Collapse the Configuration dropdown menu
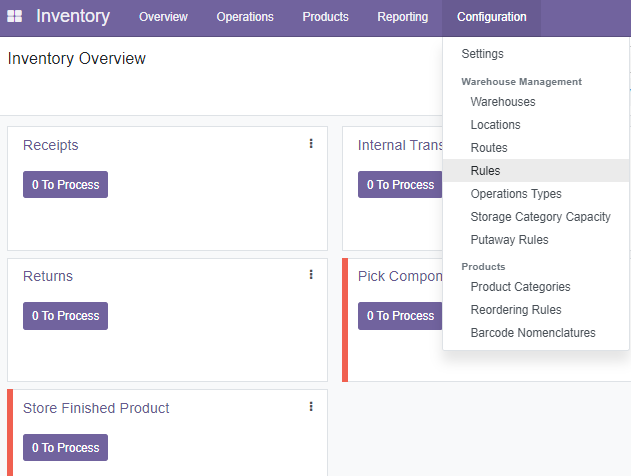The height and width of the screenshot is (476, 631). (491, 17)
